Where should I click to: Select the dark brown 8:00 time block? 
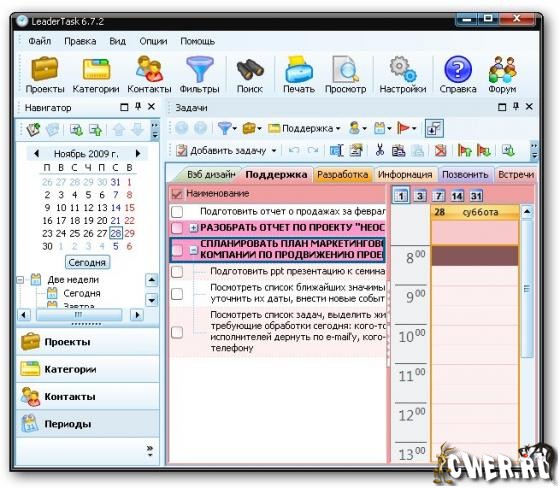click(475, 256)
